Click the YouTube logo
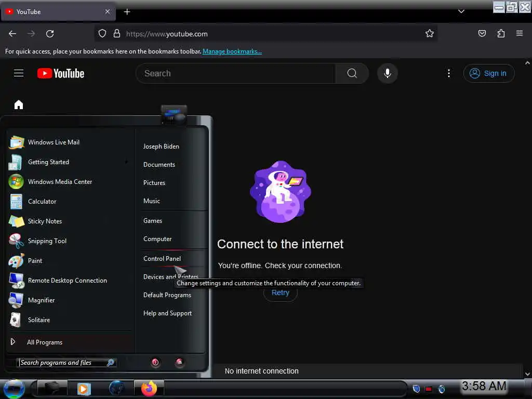 [x=61, y=73]
